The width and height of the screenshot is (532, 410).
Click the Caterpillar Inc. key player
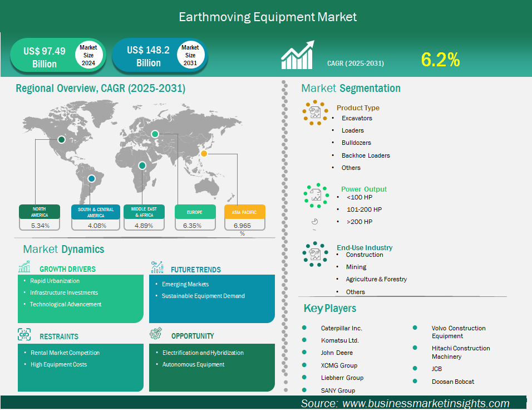click(x=341, y=328)
